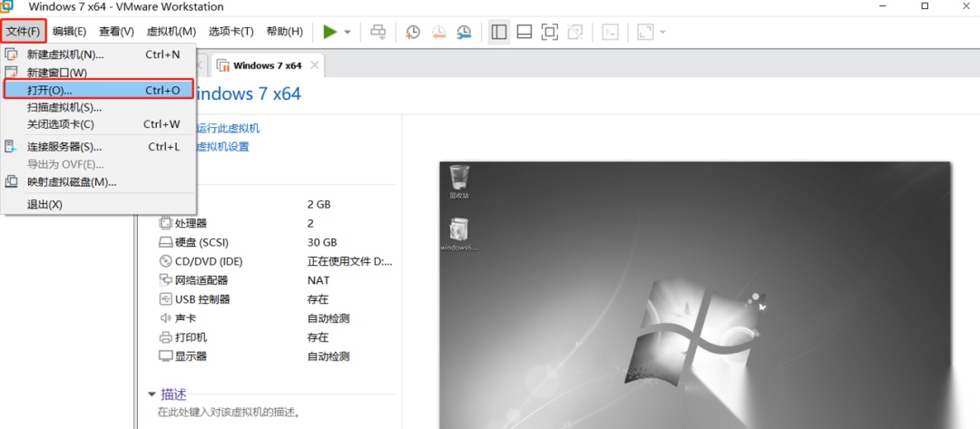Click the Unity mode toolbar icon
This screenshot has width=980, height=429.
(x=574, y=32)
